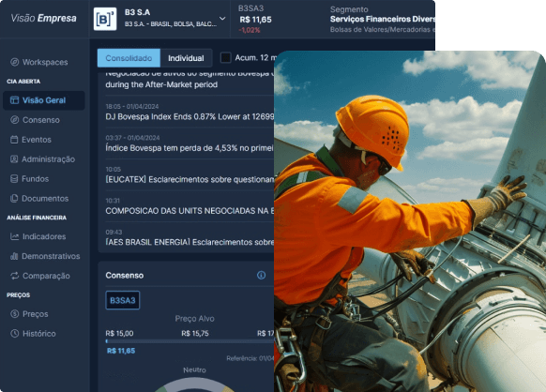This screenshot has width=546, height=392.
Task: Open the Histórico sidebar item
Action: (x=43, y=333)
